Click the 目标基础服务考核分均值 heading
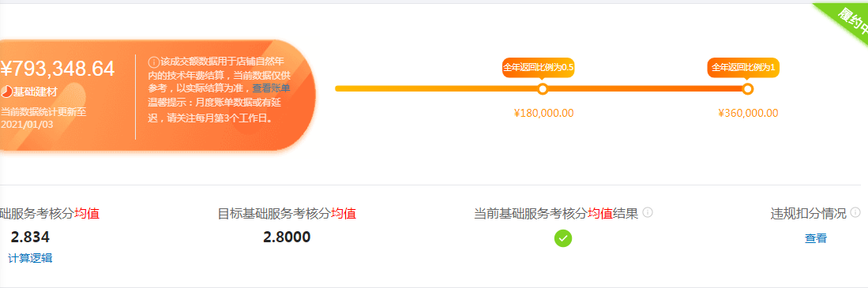Viewport: 868px width, 288px height. [287, 213]
